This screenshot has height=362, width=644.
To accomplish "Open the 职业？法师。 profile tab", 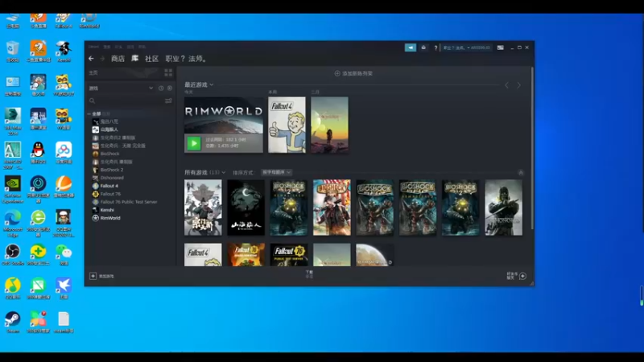I will pos(187,59).
